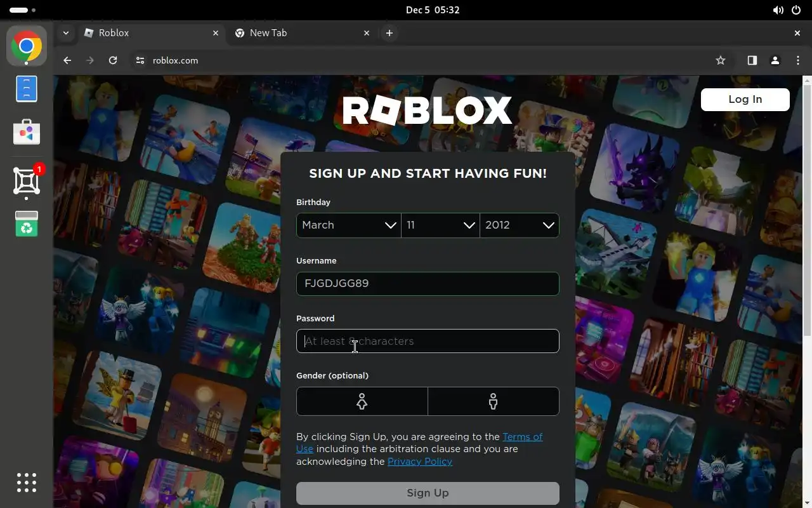Open the birthday day dropdown

441,225
